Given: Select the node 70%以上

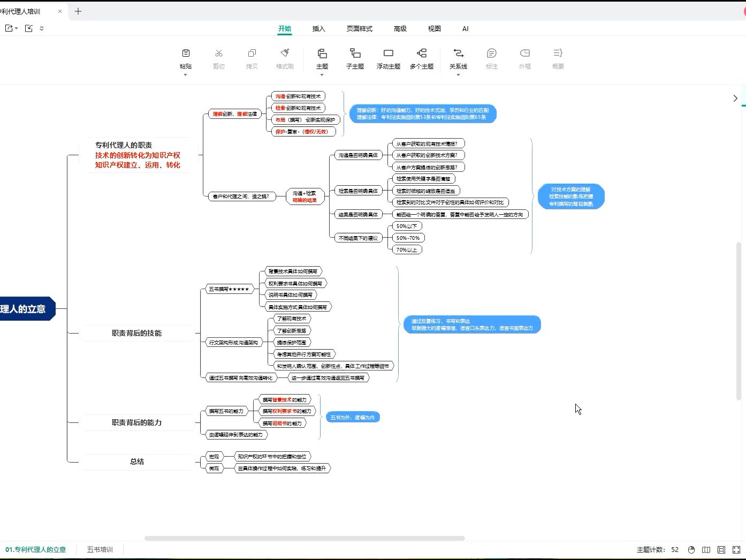Looking at the screenshot, I should coord(407,250).
